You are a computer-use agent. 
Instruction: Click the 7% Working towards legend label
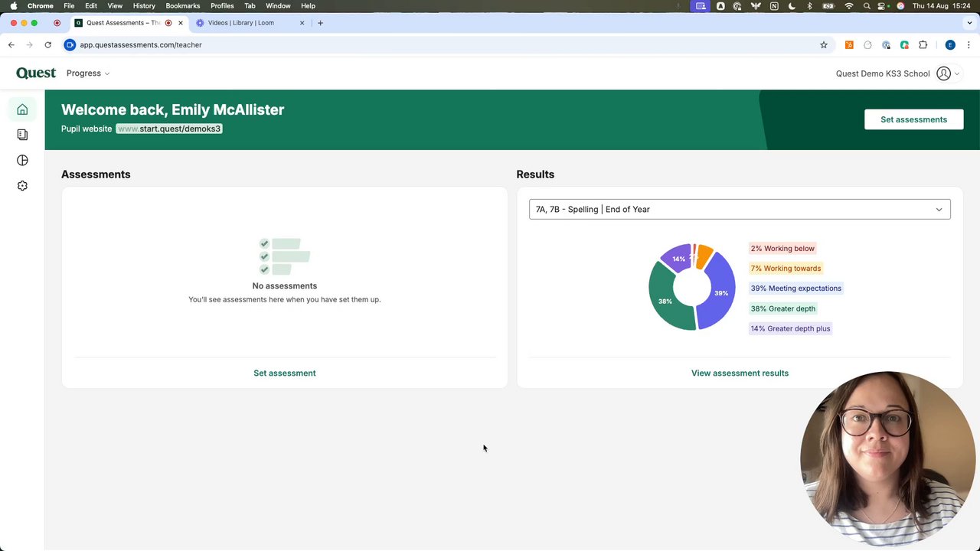pos(786,269)
